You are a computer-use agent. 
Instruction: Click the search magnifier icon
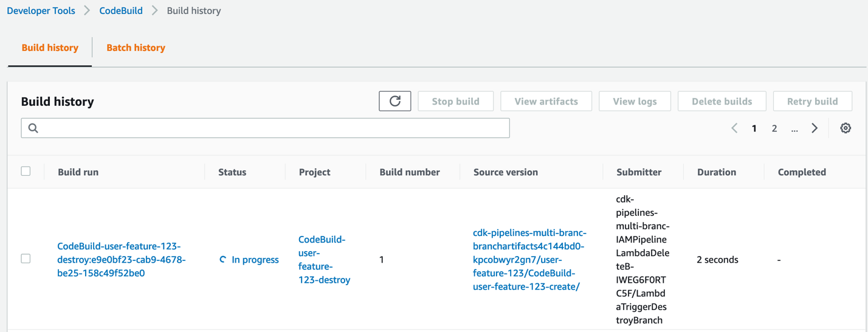33,128
